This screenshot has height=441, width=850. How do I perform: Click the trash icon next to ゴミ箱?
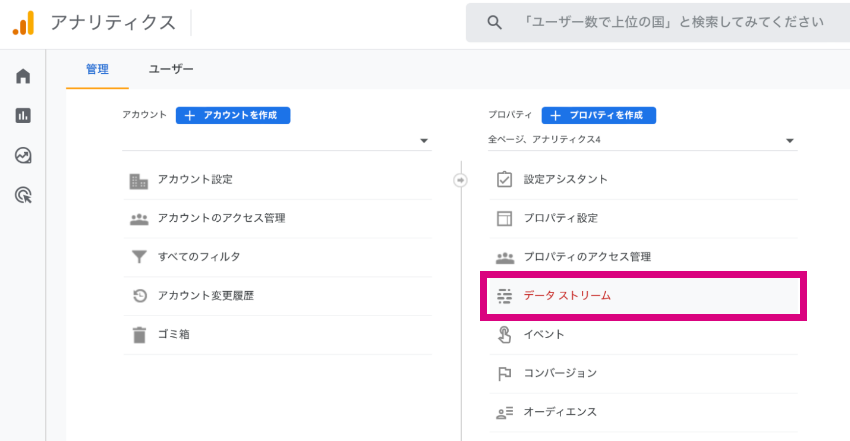click(139, 335)
